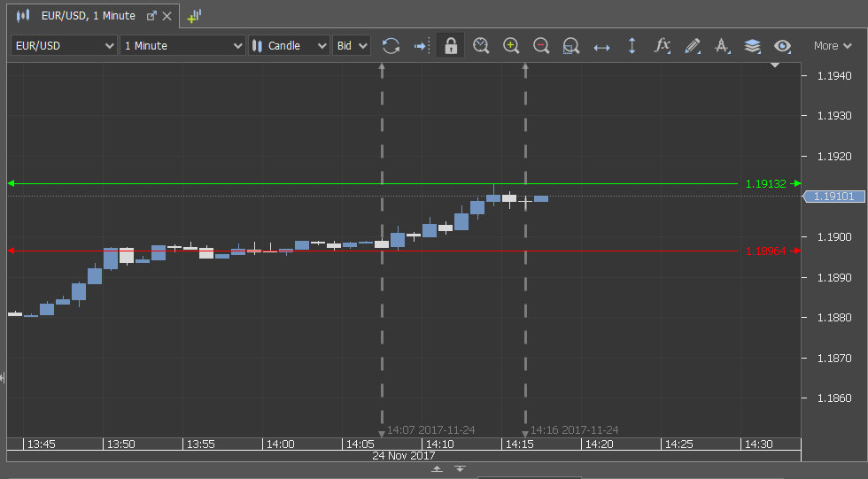Image resolution: width=868 pixels, height=479 pixels.
Task: Zoom out the chart
Action: (x=541, y=45)
